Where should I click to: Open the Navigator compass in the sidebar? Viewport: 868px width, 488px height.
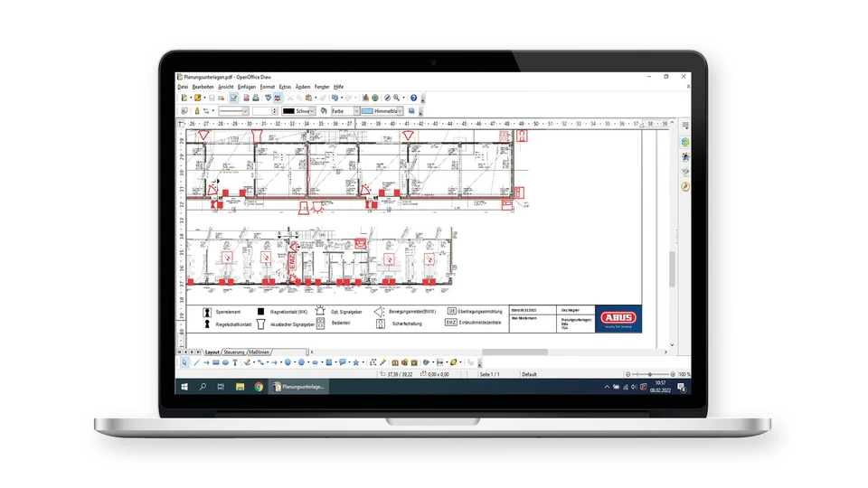pyautogui.click(x=685, y=185)
